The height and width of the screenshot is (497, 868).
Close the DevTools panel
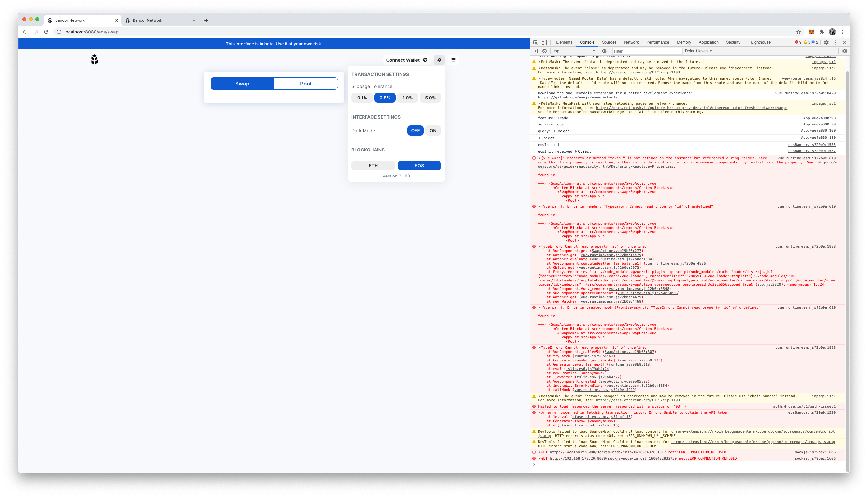point(845,42)
